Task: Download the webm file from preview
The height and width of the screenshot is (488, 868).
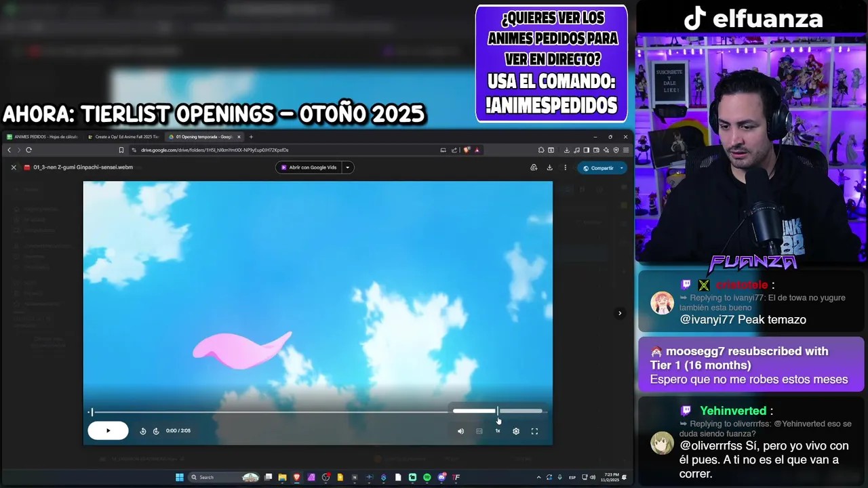Action: 549,167
